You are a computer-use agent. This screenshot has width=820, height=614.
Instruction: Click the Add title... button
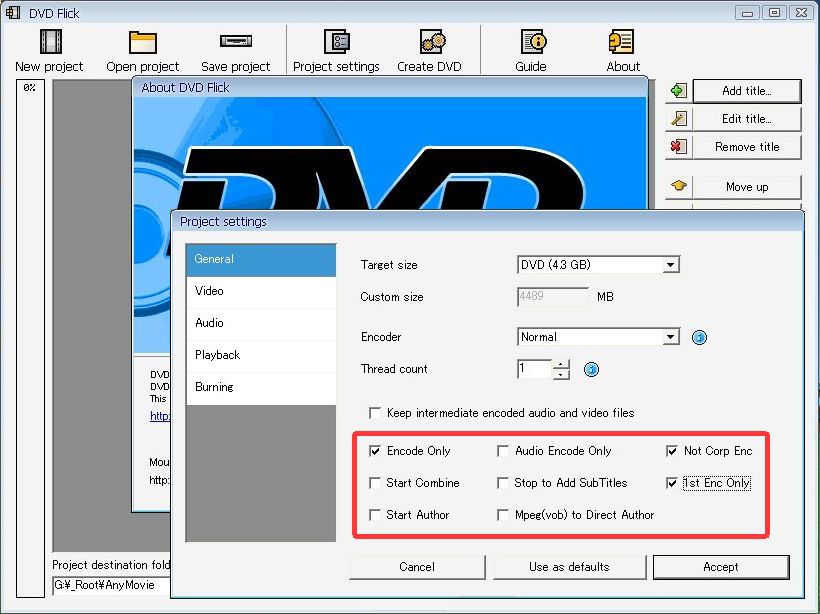pyautogui.click(x=747, y=91)
